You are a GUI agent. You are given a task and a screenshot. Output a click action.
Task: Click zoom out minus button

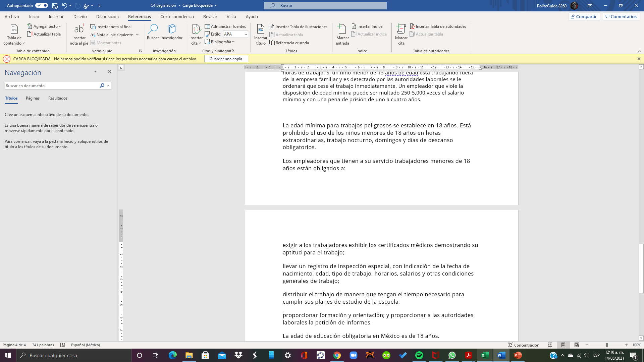pyautogui.click(x=587, y=345)
